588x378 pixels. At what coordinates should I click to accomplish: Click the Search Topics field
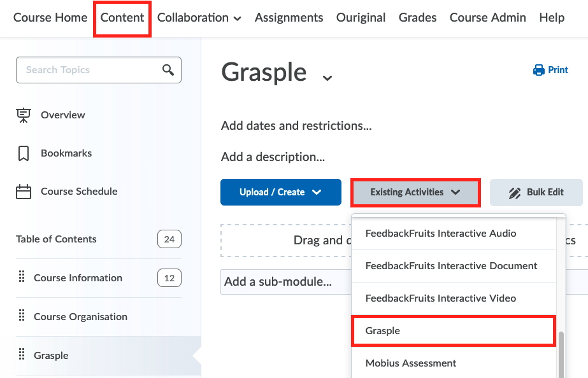coord(89,70)
